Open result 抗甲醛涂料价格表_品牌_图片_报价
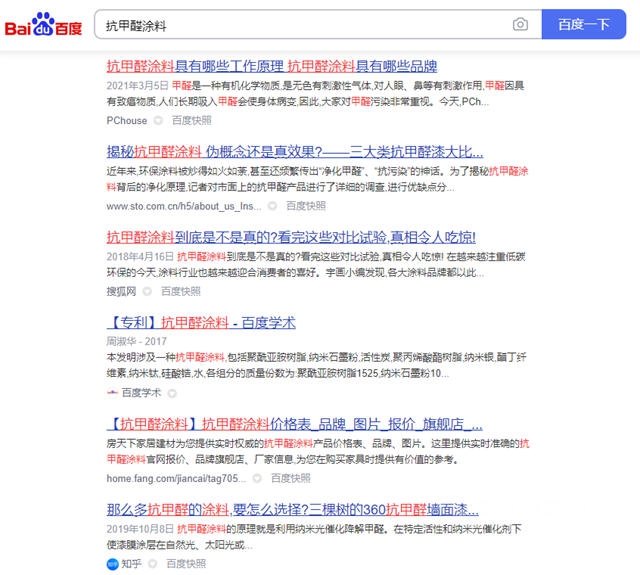Viewport: 640px width, 575px height. (294, 424)
